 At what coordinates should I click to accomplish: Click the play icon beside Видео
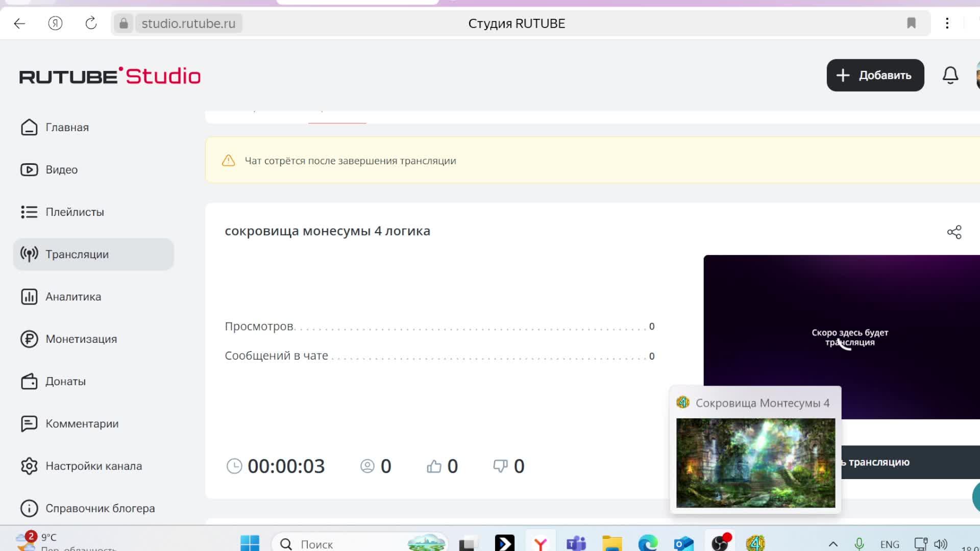(x=29, y=170)
